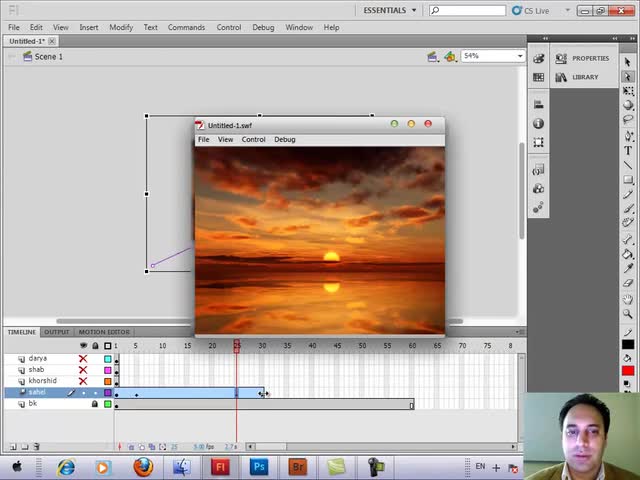This screenshot has width=640, height=480.
Task: Open the ESSENTIALS workspace dropdown
Action: tap(390, 10)
